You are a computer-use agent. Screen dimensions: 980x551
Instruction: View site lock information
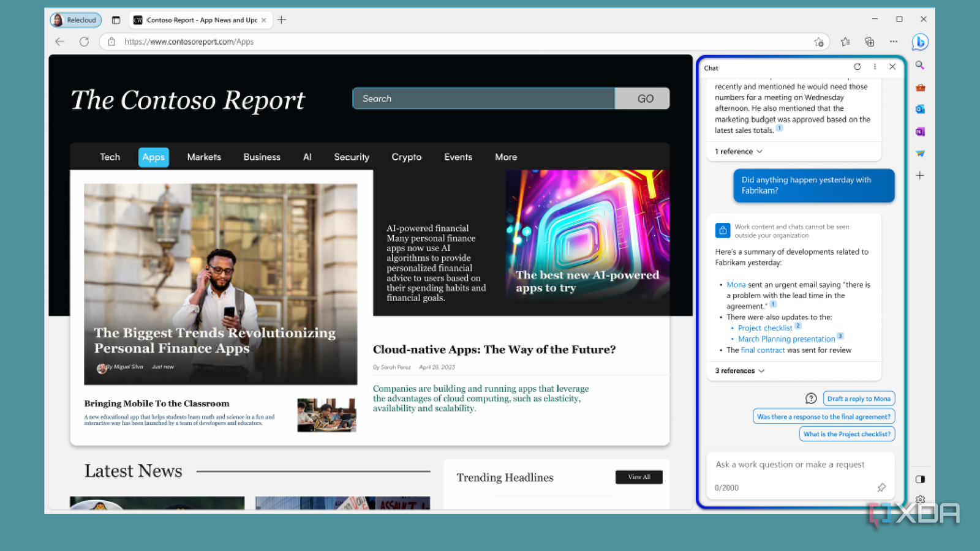tap(111, 42)
